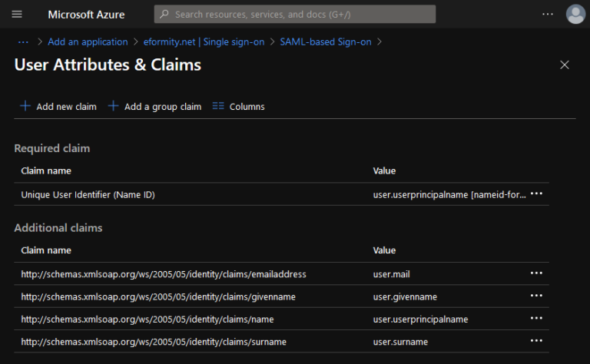590x364 pixels.
Task: Open the Azure portal hamburger menu
Action: click(17, 15)
